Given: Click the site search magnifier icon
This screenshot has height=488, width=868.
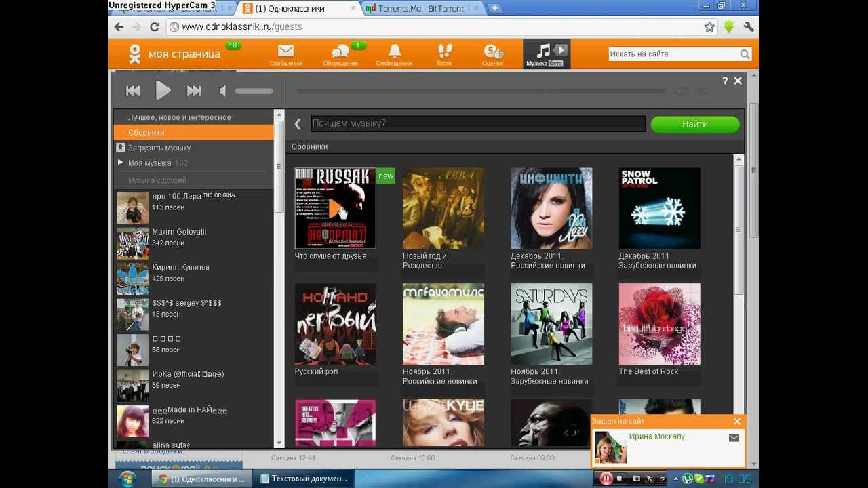Looking at the screenshot, I should pos(745,54).
